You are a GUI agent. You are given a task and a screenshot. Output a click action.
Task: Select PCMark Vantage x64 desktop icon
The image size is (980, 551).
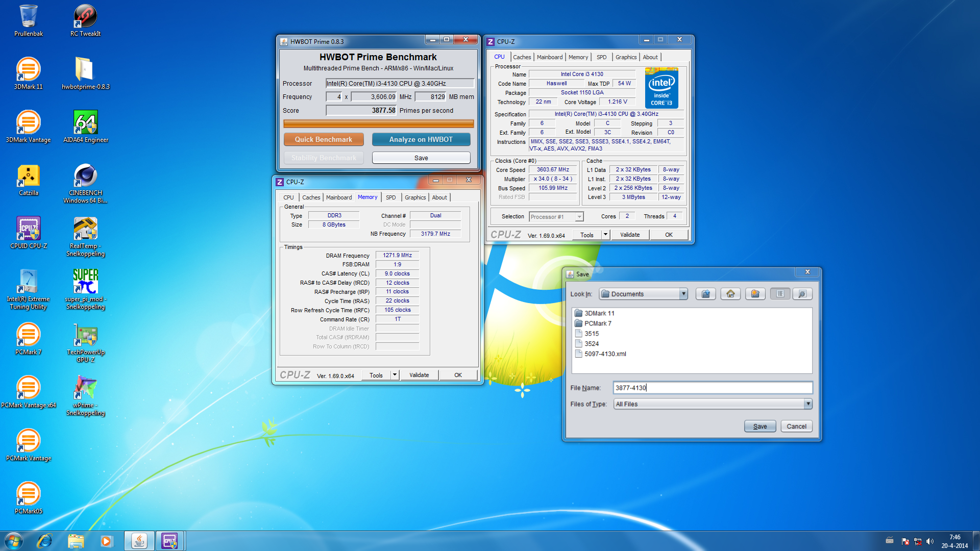29,392
